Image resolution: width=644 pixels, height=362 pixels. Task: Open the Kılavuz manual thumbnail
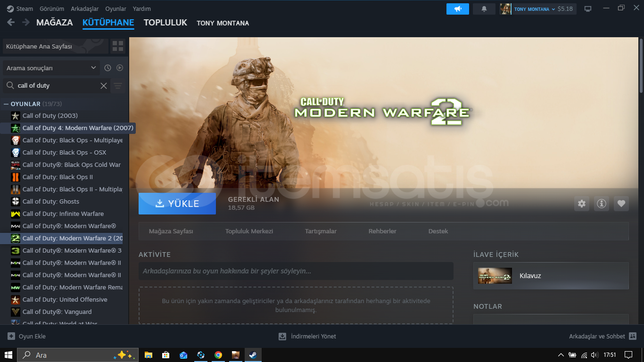coord(495,276)
